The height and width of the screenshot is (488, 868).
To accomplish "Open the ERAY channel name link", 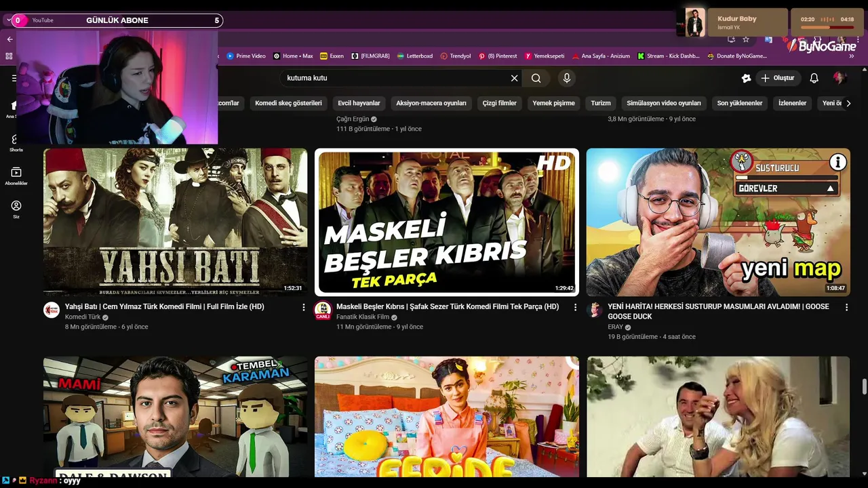I will (x=615, y=327).
